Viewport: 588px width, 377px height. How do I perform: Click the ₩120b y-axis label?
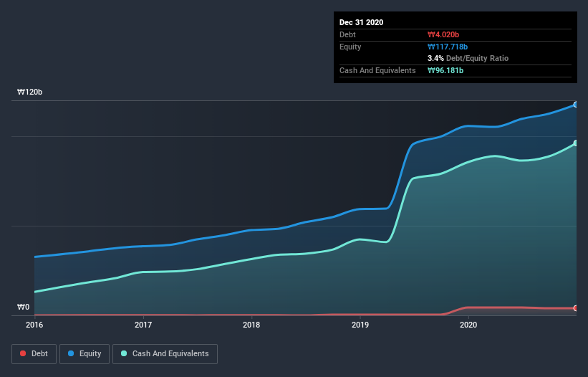pos(29,92)
